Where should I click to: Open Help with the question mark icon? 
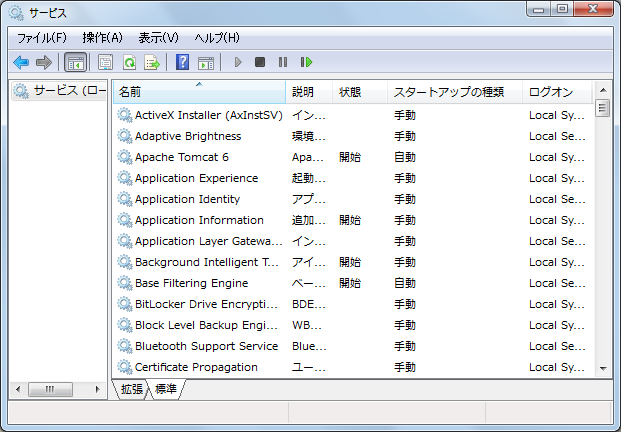pos(182,62)
